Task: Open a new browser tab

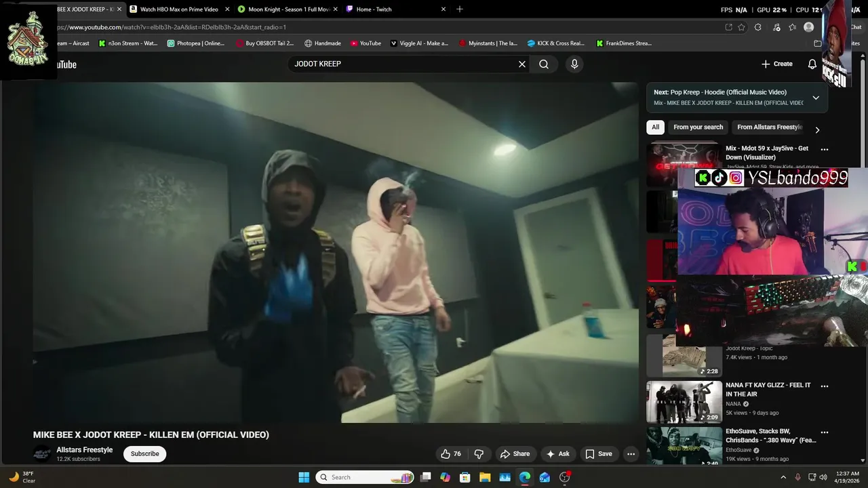Action: [460, 9]
